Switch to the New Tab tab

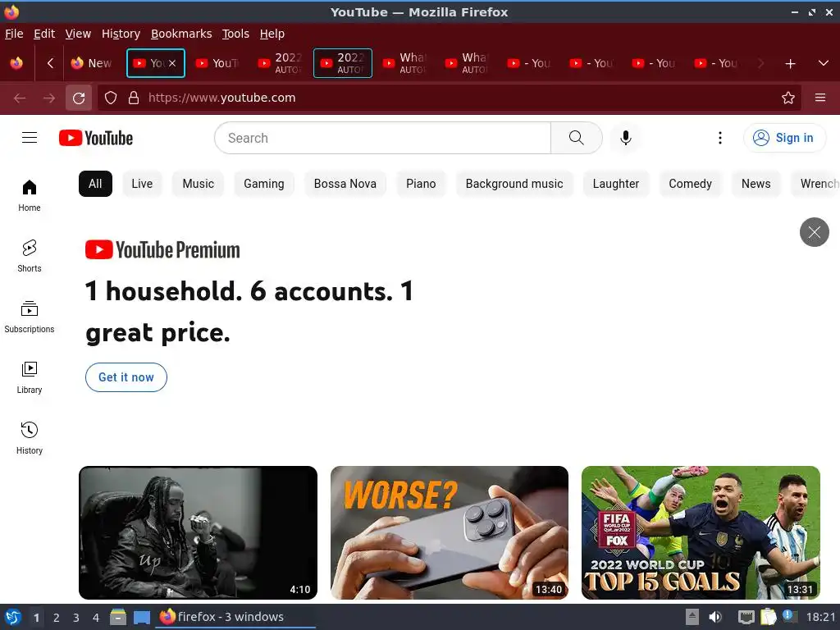click(92, 63)
